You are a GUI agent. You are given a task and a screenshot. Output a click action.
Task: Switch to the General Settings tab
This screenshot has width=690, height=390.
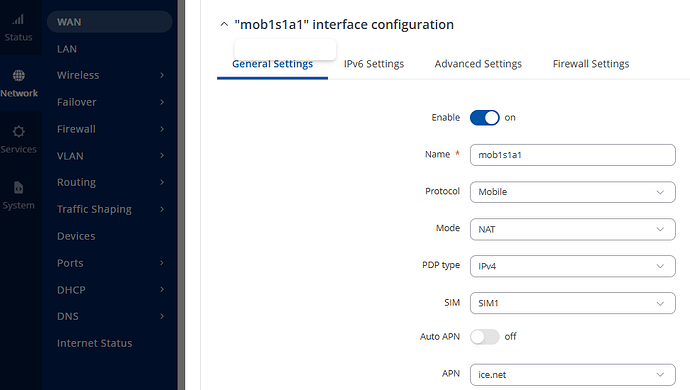[272, 64]
